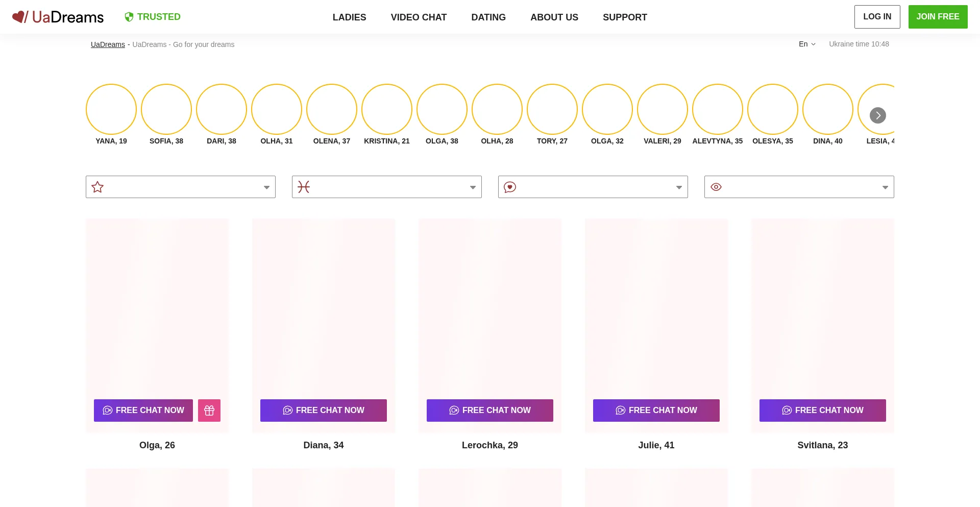Go to the SUPPORT menu item
The width and height of the screenshot is (980, 507).
(x=625, y=17)
